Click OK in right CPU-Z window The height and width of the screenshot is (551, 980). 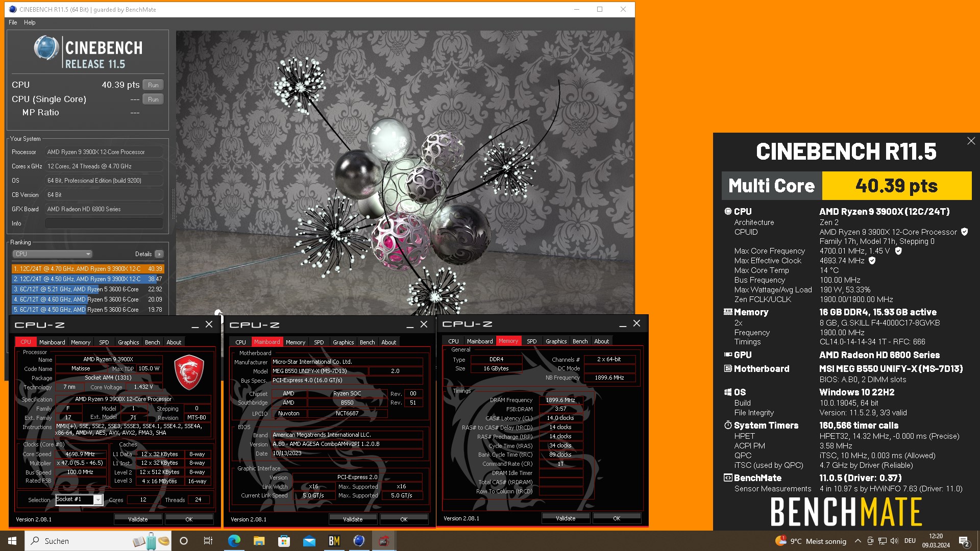(x=617, y=518)
